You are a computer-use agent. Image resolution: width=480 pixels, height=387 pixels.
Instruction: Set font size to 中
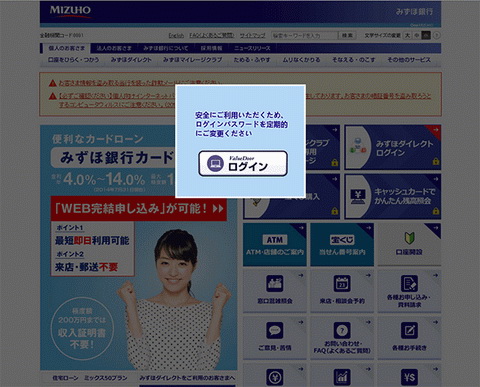point(416,35)
